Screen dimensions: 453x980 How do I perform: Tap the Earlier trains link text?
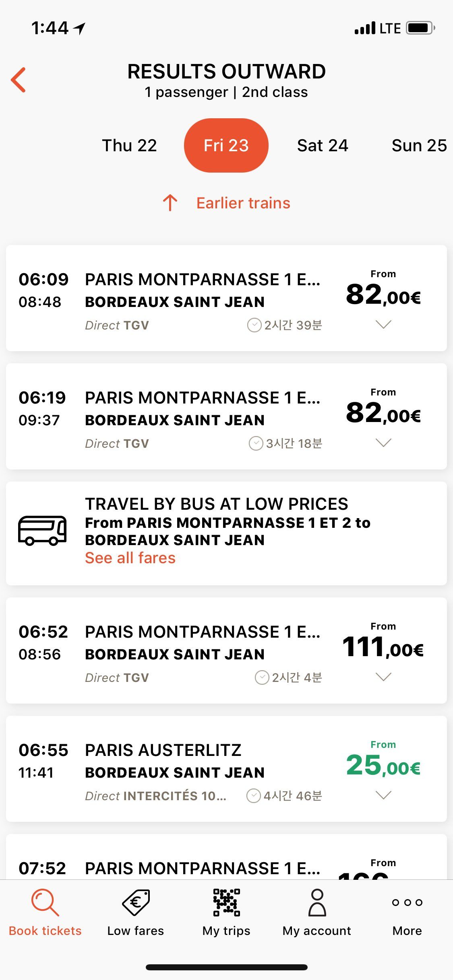point(243,203)
